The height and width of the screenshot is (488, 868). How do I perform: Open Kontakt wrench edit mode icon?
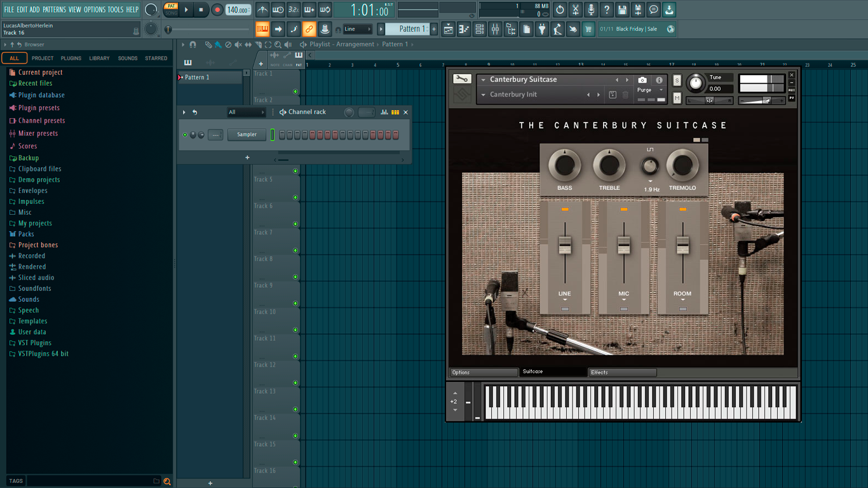tap(462, 79)
